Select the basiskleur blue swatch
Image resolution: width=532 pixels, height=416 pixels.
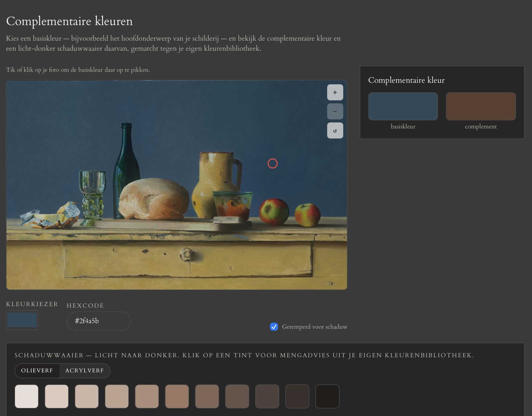pyautogui.click(x=403, y=106)
